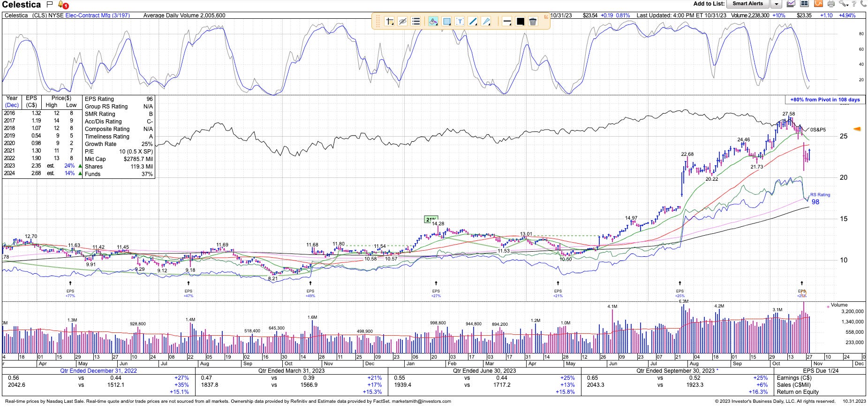This screenshot has height=407, width=868.
Task: Collapse the drawing toolbar with corner arrow
Action: [546, 16]
